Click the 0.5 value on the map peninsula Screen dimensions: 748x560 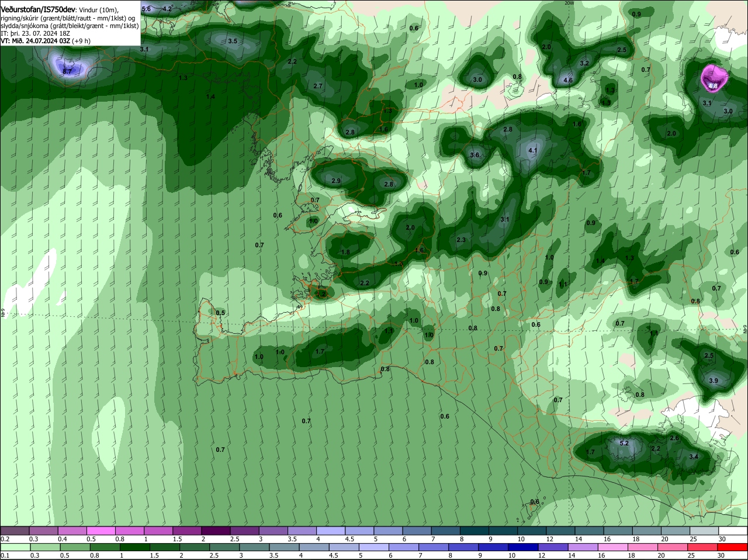point(220,313)
